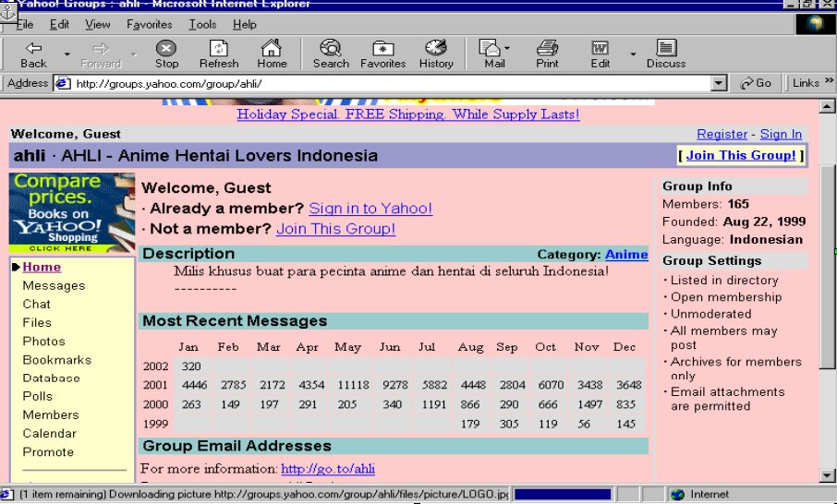Screen dimensions: 837x504
Task: Click the Anime category link
Action: (626, 255)
